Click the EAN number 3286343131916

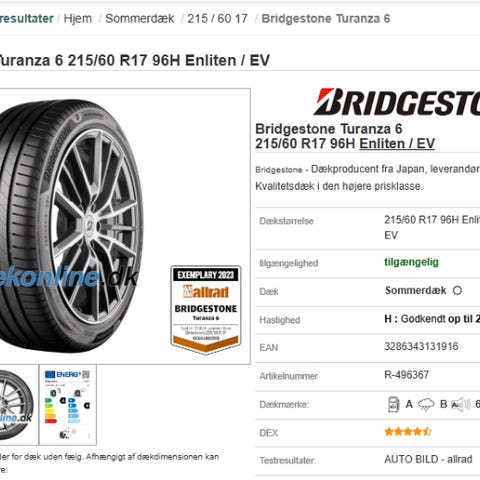coord(421,346)
